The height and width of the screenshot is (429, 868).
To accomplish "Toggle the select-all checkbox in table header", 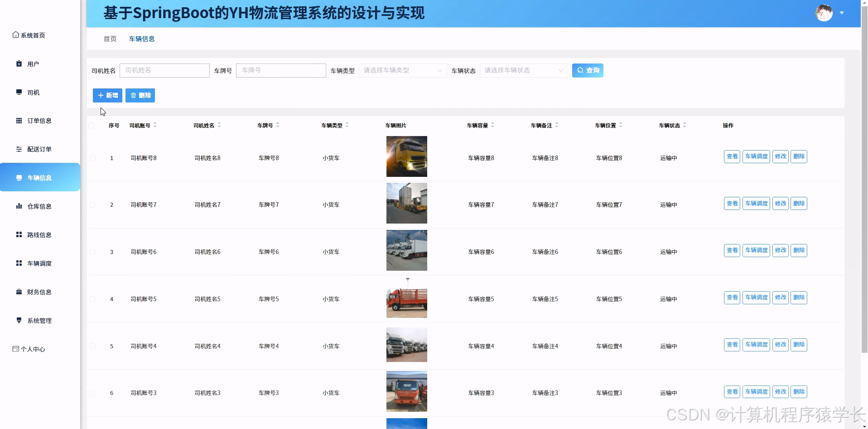I will [x=92, y=126].
